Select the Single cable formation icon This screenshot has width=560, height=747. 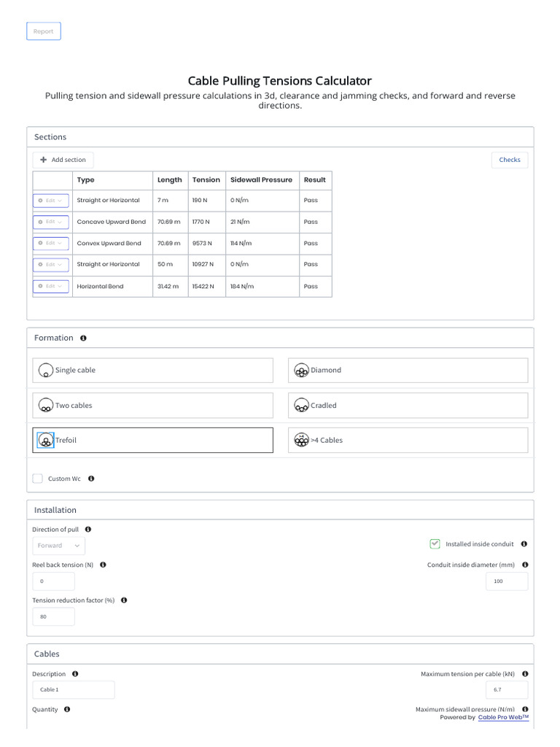click(x=45, y=371)
